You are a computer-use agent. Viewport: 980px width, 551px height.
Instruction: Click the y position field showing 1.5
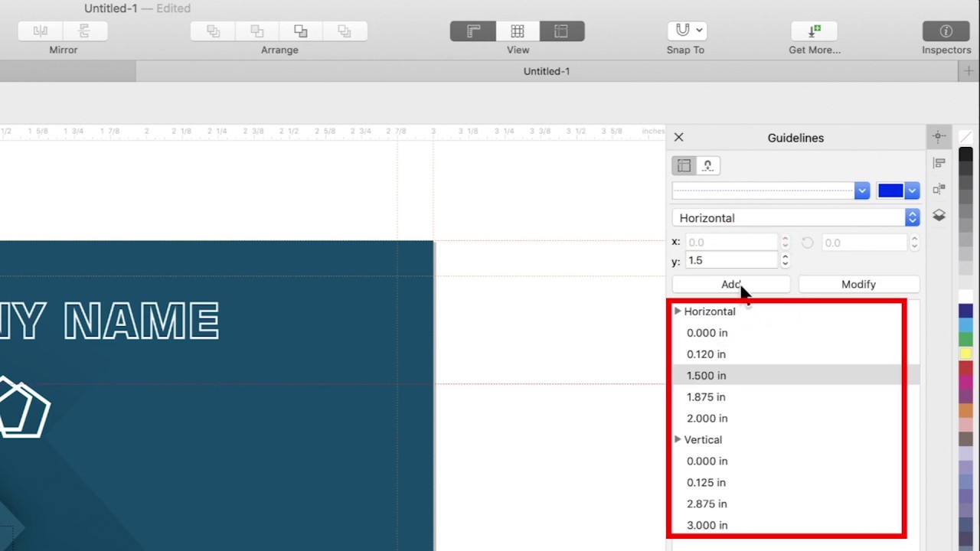click(x=731, y=260)
